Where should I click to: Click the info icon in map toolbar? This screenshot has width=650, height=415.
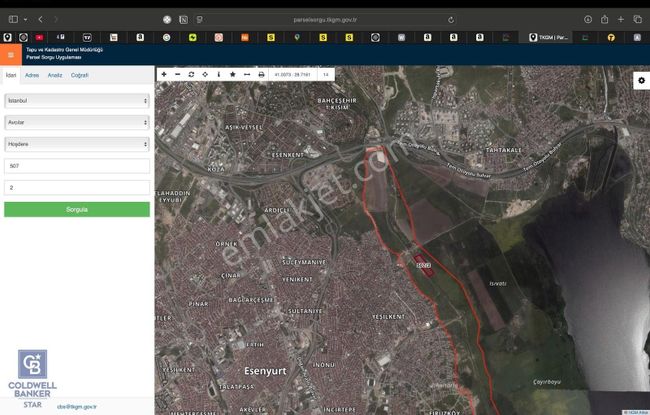tap(219, 74)
